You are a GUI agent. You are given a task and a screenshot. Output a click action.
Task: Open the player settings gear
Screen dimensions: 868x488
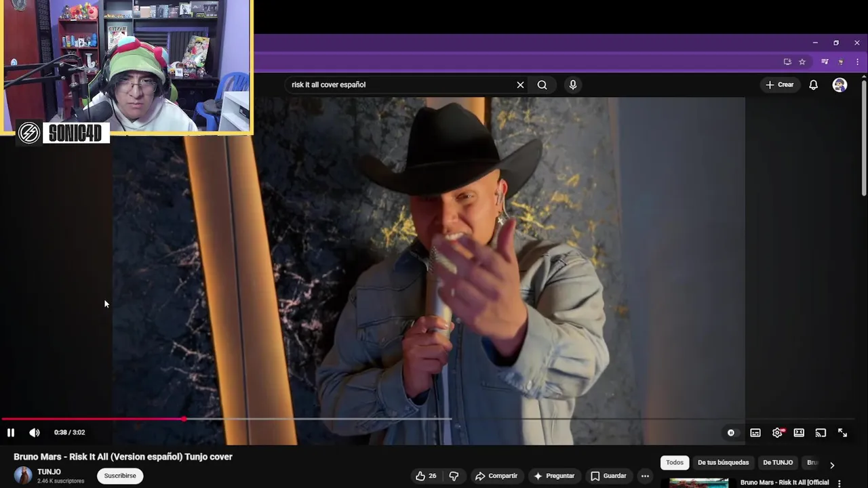coord(777,432)
